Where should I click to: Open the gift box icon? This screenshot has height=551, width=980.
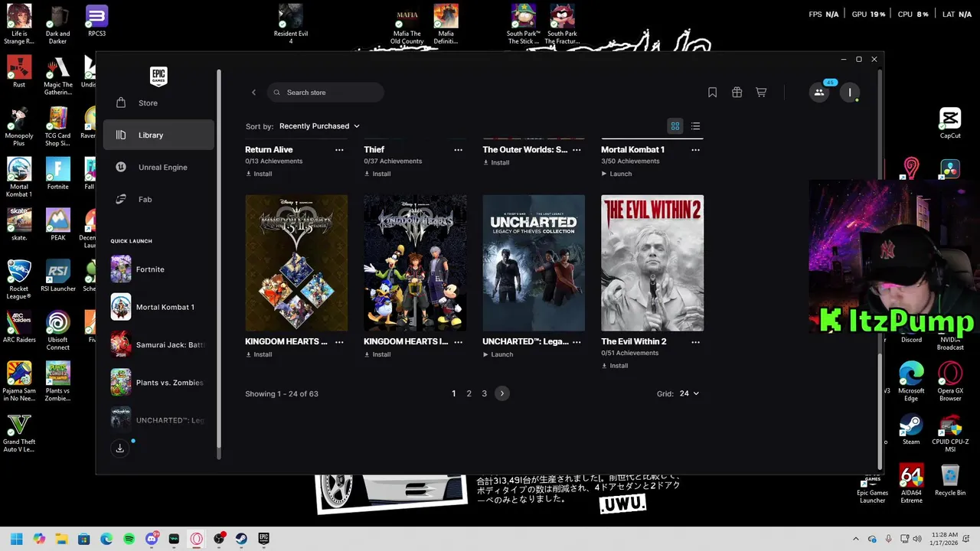(737, 93)
